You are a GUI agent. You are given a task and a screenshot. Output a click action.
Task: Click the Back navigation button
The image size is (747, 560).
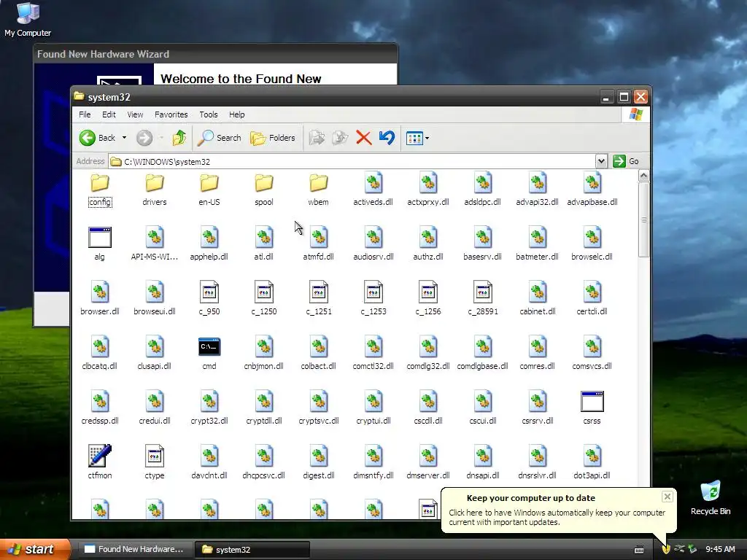[98, 138]
